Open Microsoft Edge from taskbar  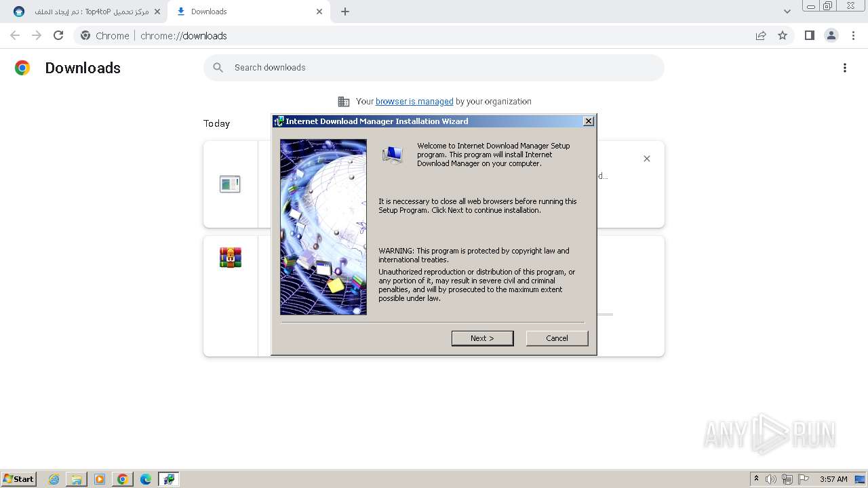tap(146, 479)
